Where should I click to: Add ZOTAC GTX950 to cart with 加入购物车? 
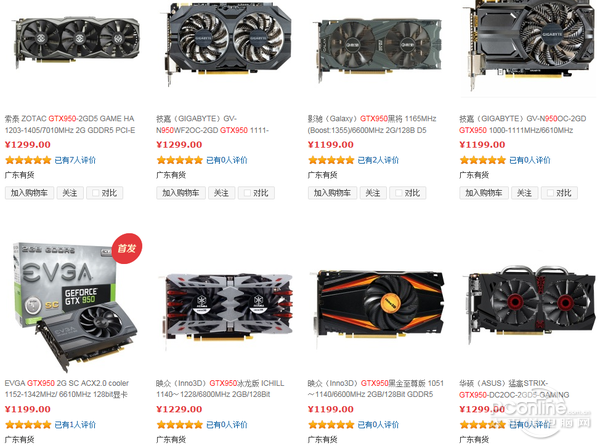(29, 193)
